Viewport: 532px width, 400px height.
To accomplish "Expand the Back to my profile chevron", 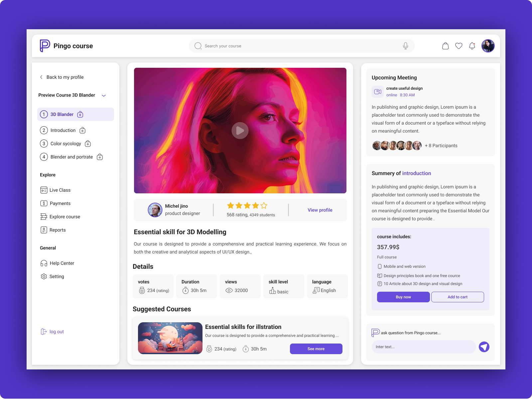I will click(41, 77).
